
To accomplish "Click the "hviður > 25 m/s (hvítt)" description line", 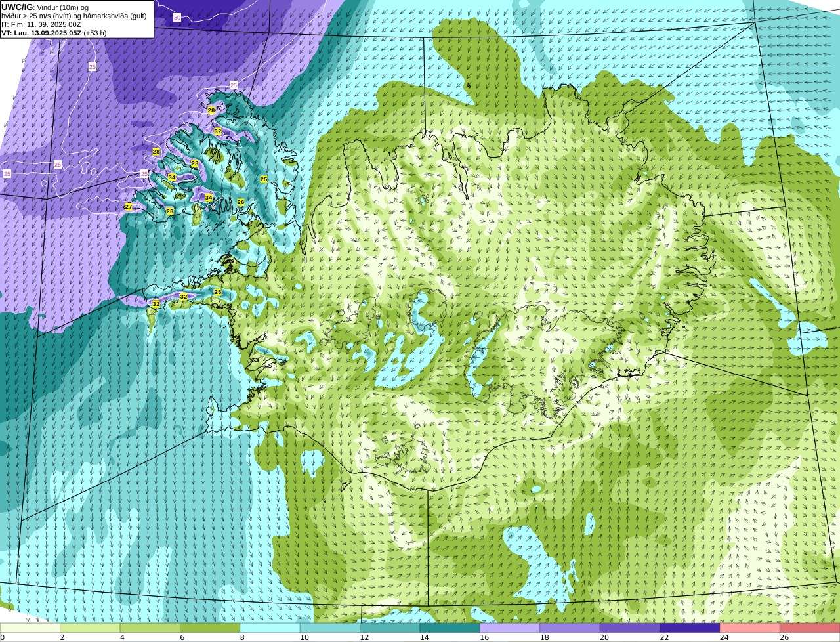I will tap(38, 16).
